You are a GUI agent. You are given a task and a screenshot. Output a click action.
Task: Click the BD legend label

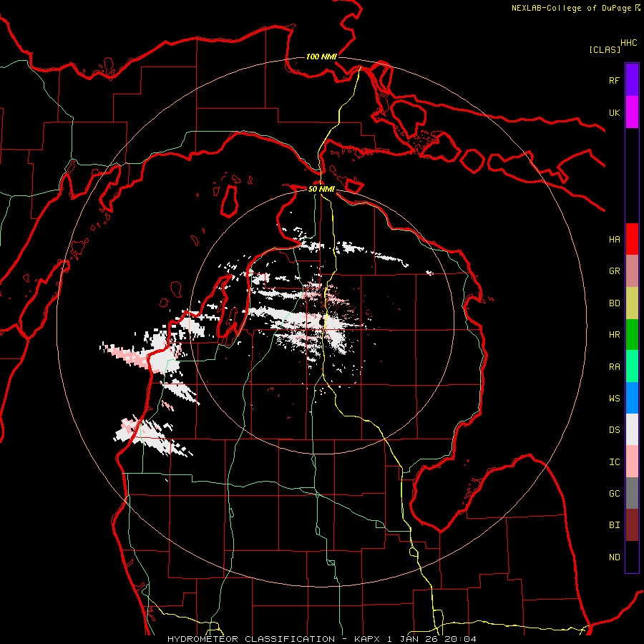click(614, 303)
